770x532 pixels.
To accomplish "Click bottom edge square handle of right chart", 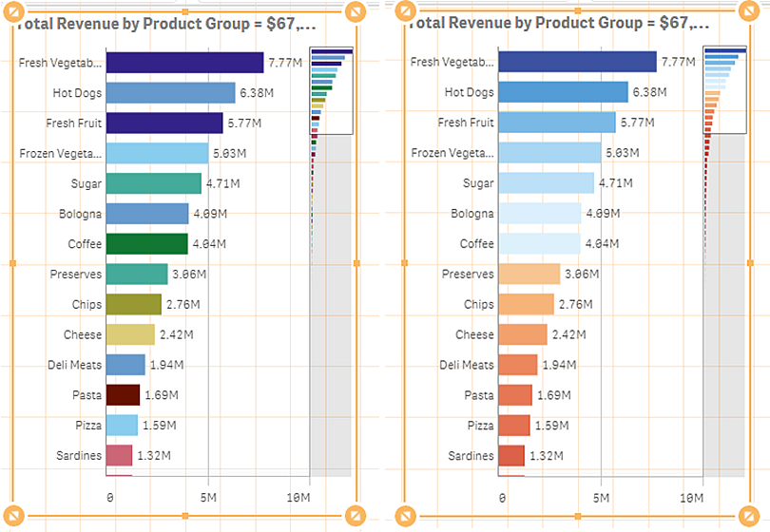I will tap(578, 516).
